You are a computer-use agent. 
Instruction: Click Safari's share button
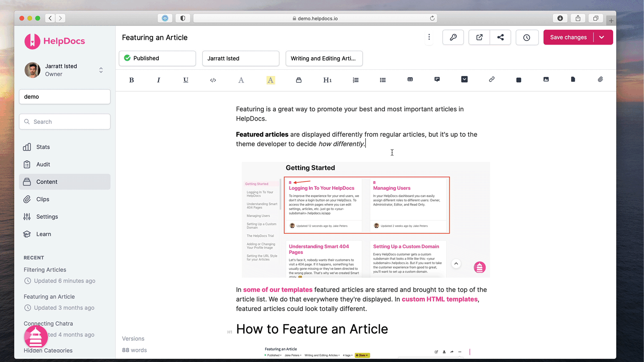578,18
